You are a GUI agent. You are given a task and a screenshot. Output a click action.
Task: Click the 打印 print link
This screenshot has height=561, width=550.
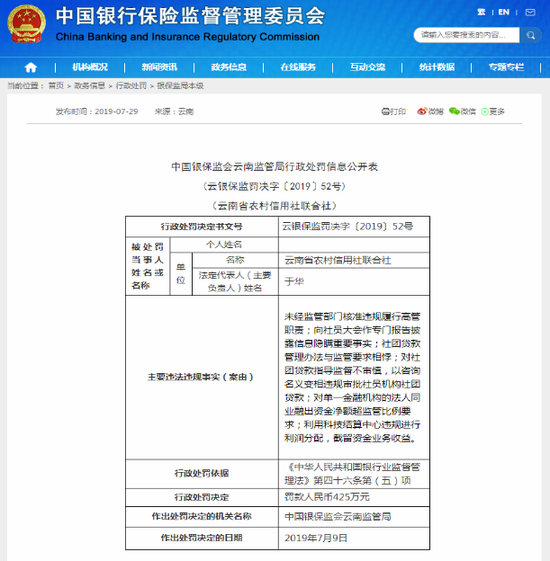click(x=398, y=112)
